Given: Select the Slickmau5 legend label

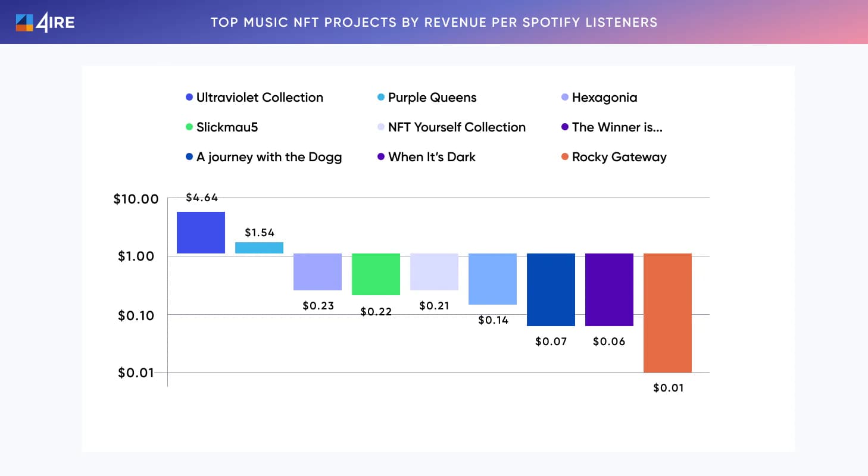Looking at the screenshot, I should 227,127.
